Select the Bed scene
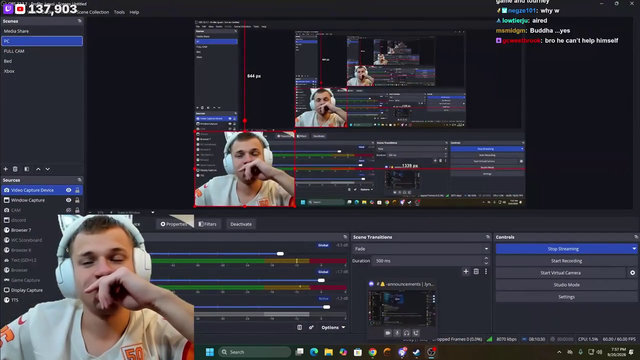 point(42,61)
